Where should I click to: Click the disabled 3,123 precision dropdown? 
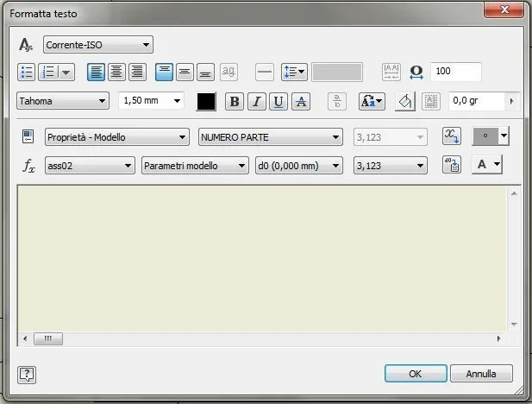(x=391, y=137)
